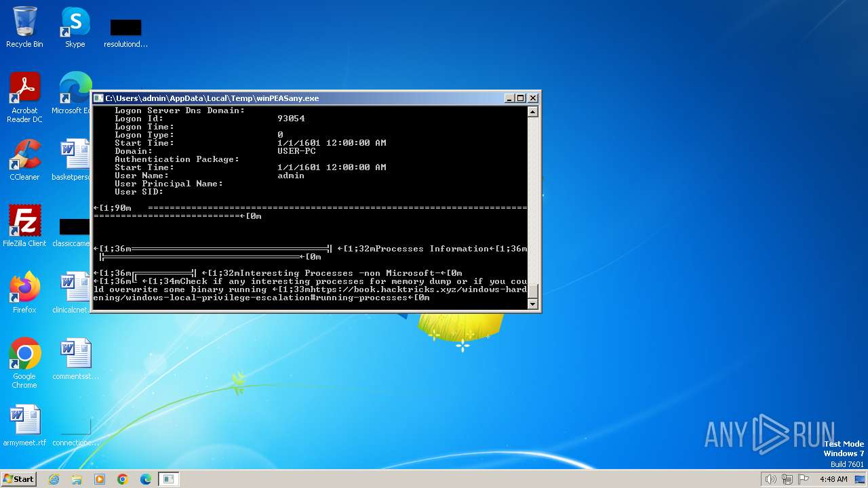Open the Action Center flag icon
Image resolution: width=868 pixels, height=488 pixels.
[804, 479]
